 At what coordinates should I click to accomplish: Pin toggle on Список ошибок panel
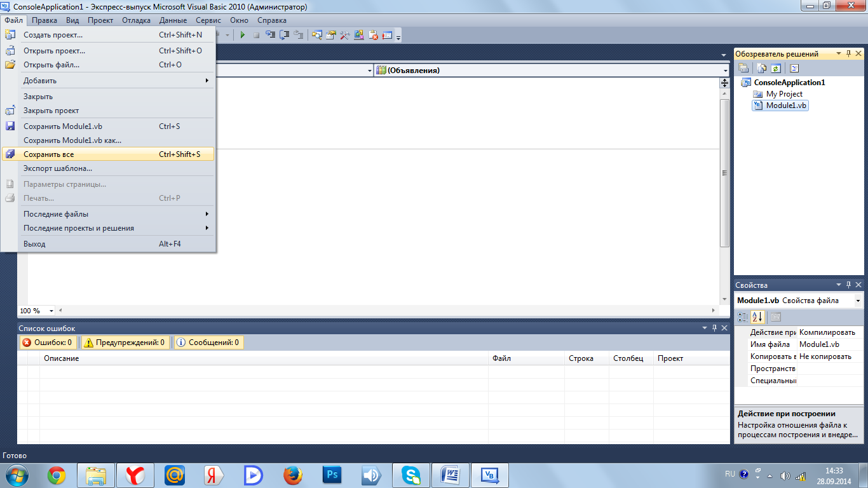pos(714,328)
